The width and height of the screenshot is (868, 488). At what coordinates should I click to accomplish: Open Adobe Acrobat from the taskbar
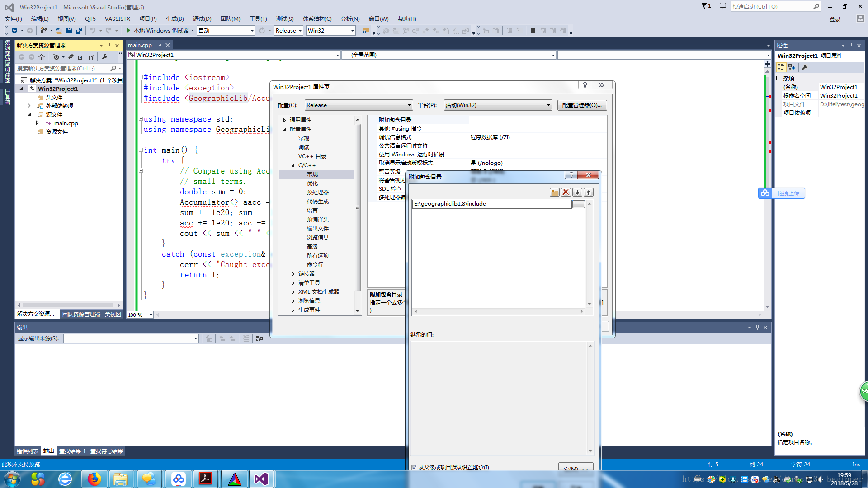coord(206,479)
